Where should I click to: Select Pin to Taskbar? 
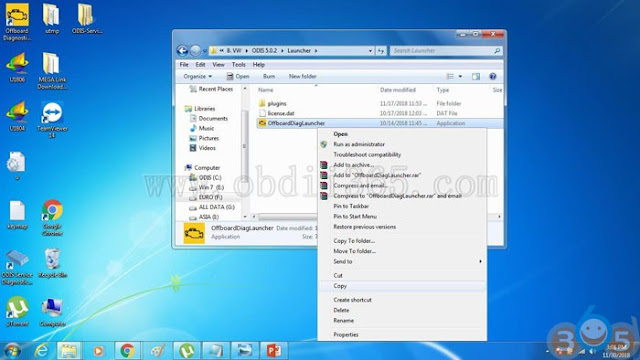[x=402, y=206]
